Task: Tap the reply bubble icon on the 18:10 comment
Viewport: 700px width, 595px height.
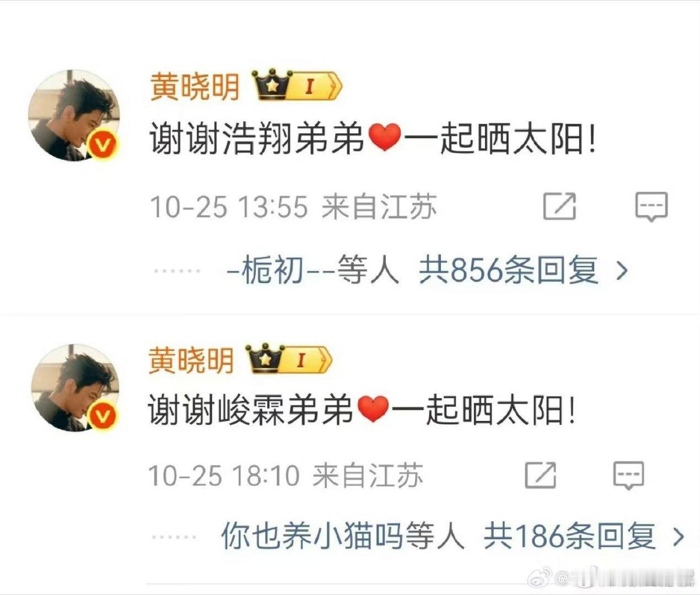Action: (629, 475)
